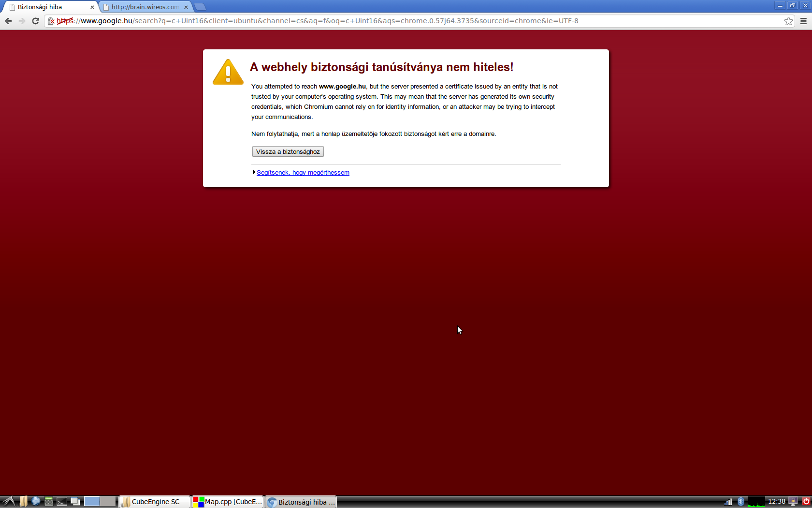Go back using the browser back arrow

pyautogui.click(x=8, y=21)
